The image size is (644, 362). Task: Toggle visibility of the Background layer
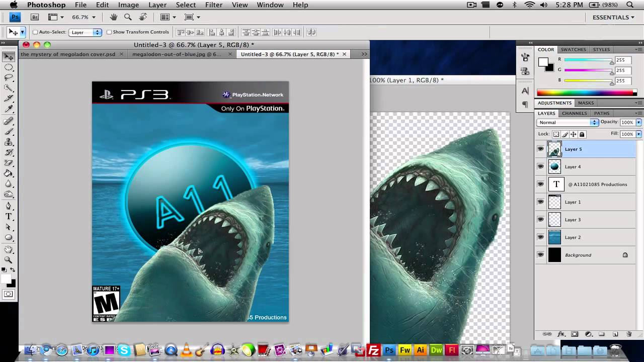[x=540, y=255]
